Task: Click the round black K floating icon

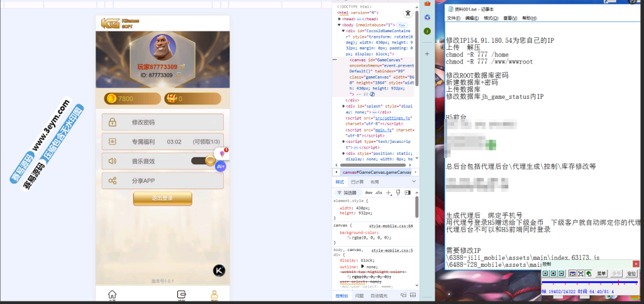Action: click(219, 270)
